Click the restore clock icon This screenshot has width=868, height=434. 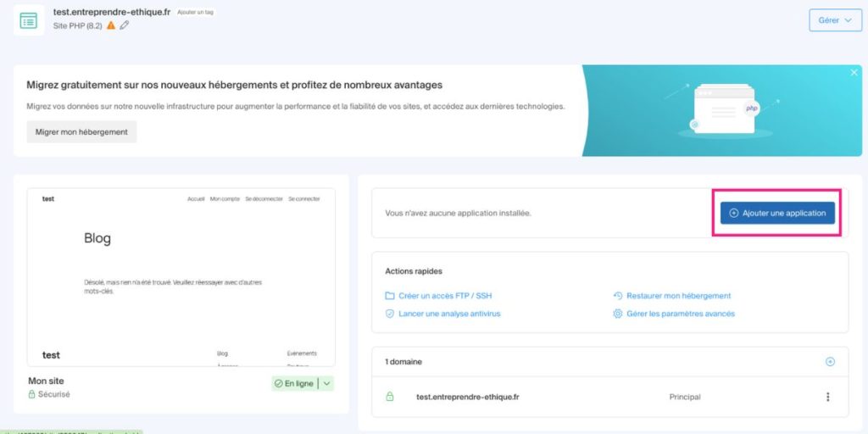point(618,296)
